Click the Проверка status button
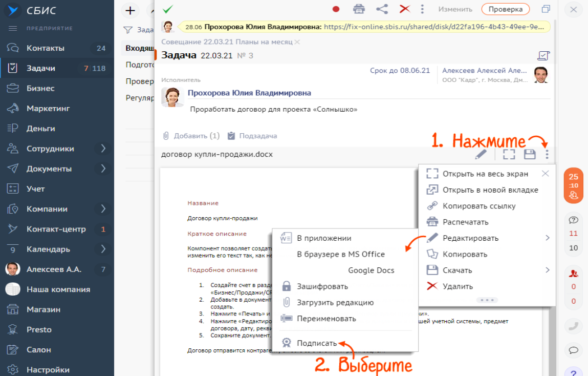The height and width of the screenshot is (376, 588). point(506,9)
